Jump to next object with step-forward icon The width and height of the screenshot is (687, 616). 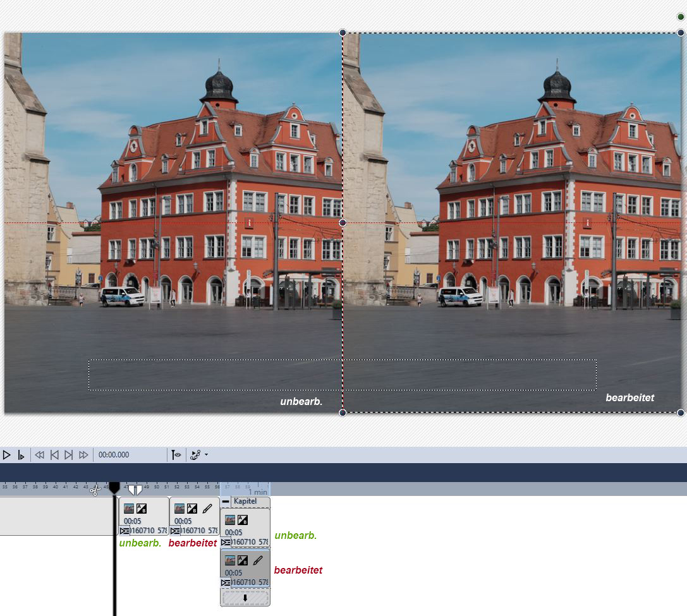[x=69, y=455]
